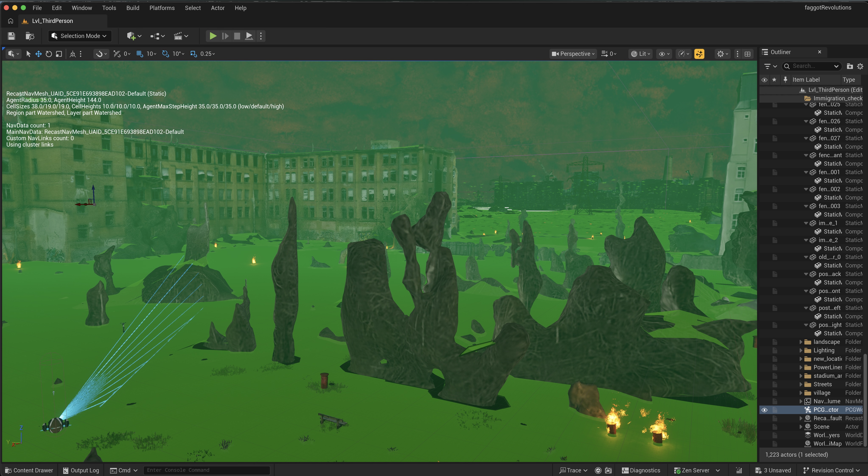
Task: Open the Perspective viewport type dropdown
Action: 573,54
